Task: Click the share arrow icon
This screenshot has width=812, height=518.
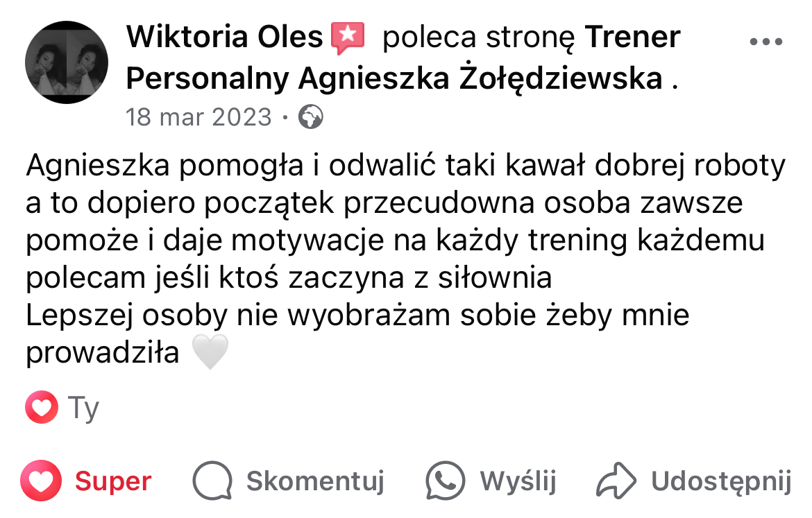Action: [x=615, y=481]
